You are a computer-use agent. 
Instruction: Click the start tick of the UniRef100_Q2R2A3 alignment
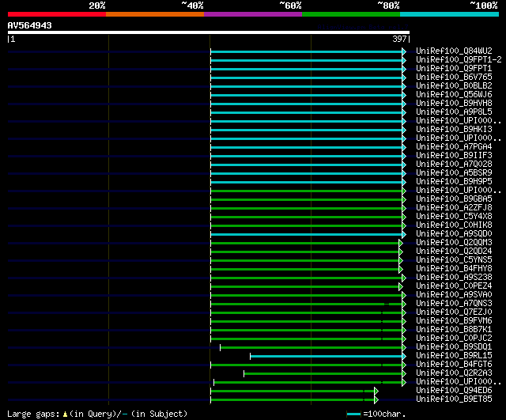[x=244, y=374]
